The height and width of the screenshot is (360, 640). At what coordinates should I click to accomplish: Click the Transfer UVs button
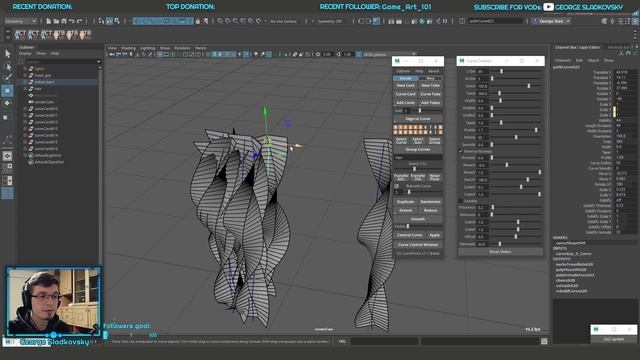click(418, 177)
